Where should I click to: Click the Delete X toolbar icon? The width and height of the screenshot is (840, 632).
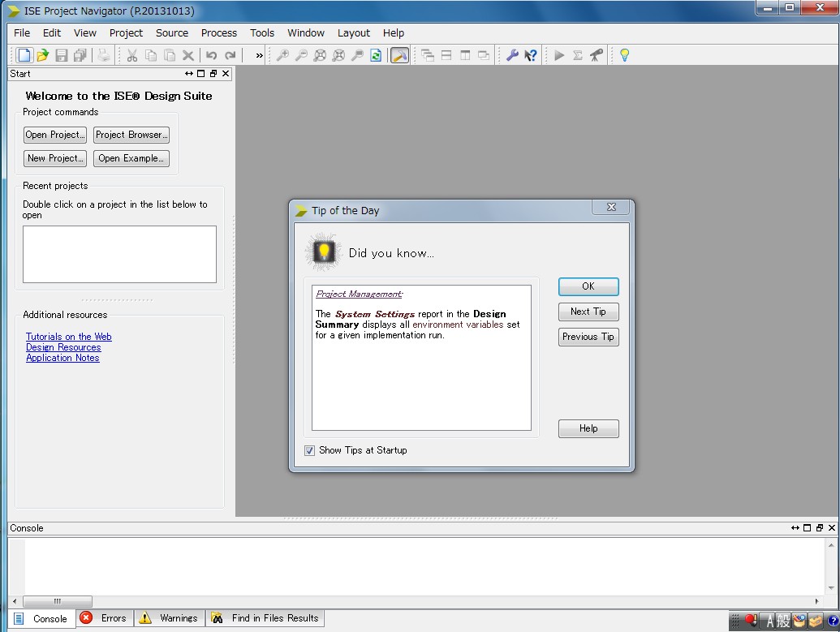[188, 55]
